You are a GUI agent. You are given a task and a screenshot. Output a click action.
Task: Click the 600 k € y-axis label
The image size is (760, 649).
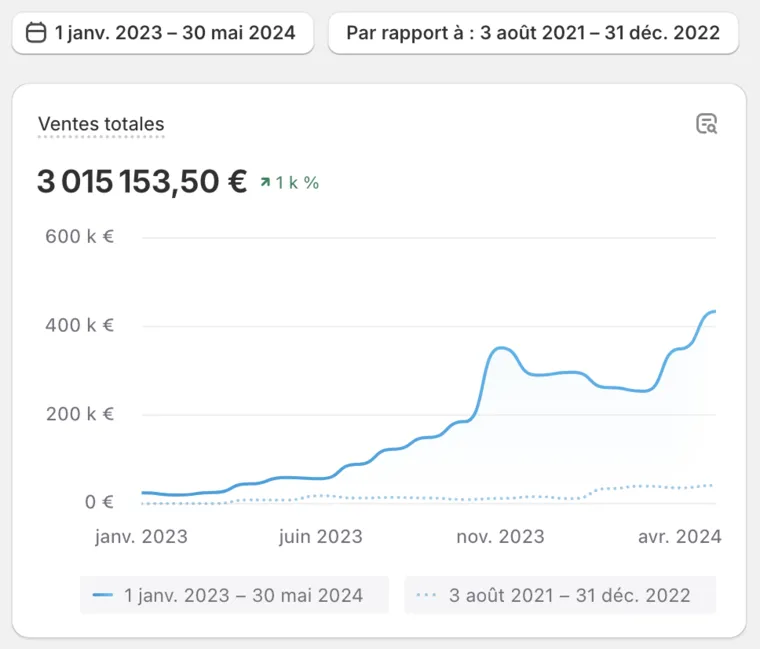pyautogui.click(x=79, y=237)
